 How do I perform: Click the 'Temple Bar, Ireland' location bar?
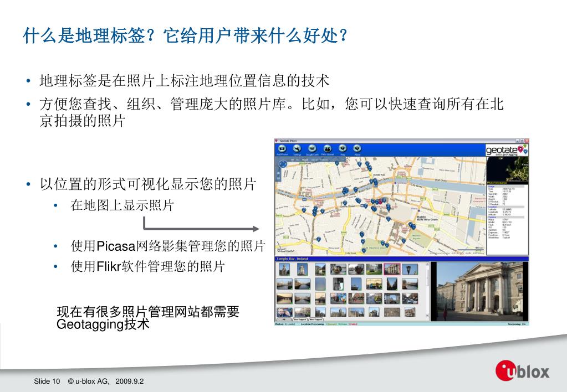click(401, 259)
